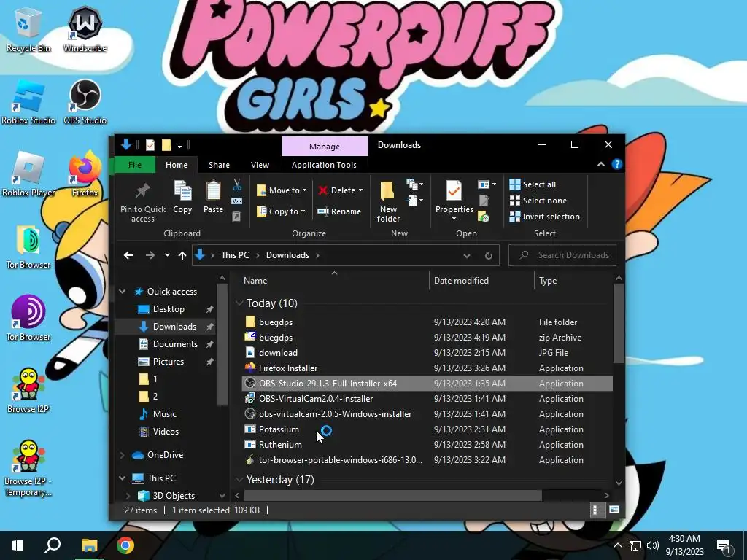Sort by the Date modified column header
The height and width of the screenshot is (560, 747).
coord(481,281)
